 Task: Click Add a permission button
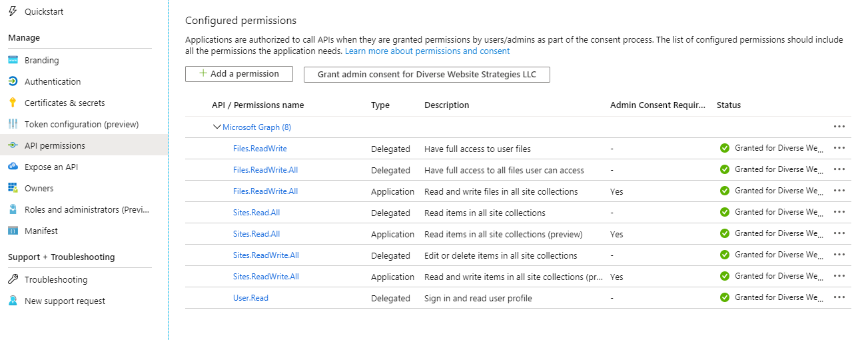[239, 74]
